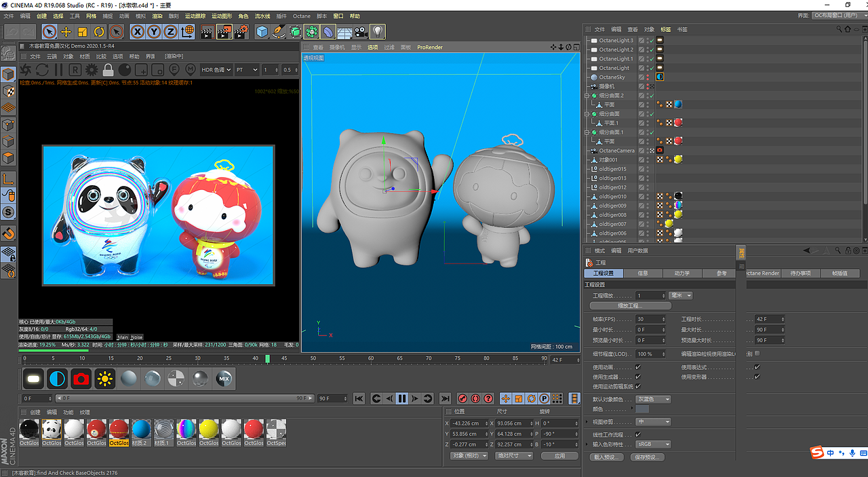Toggle Y axis lock button
The height and width of the screenshot is (477, 868).
tap(154, 31)
